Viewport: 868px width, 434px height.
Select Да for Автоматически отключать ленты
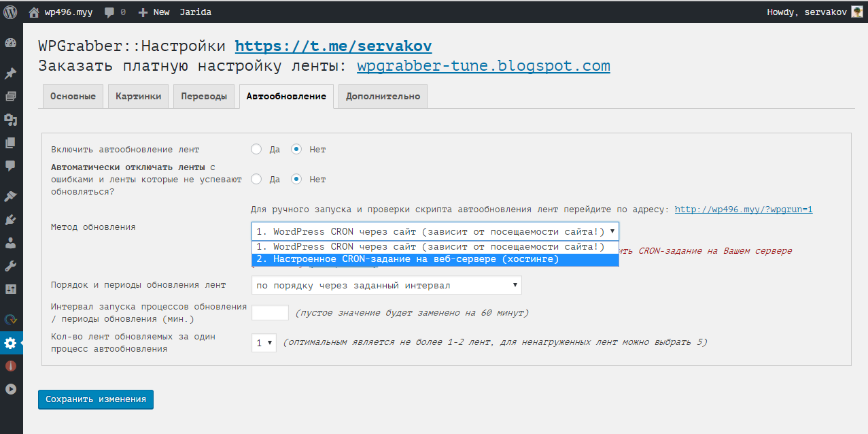[x=256, y=180]
